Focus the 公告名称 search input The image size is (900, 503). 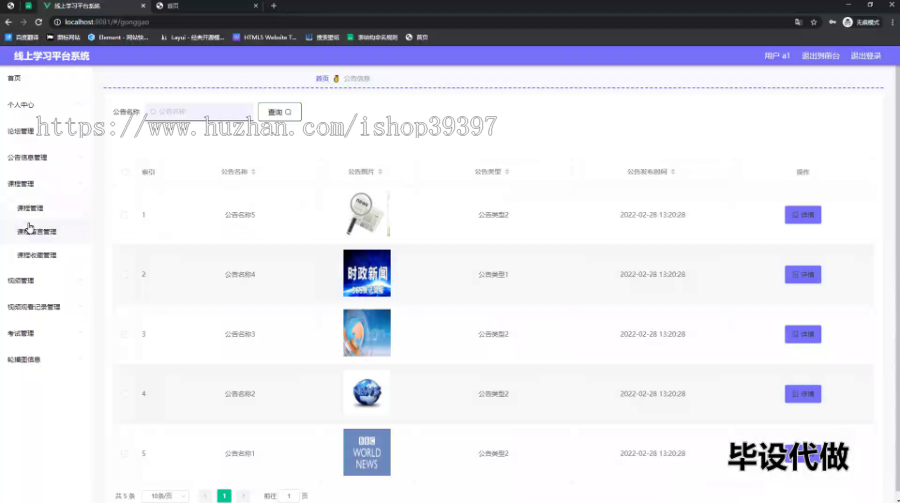pyautogui.click(x=199, y=112)
